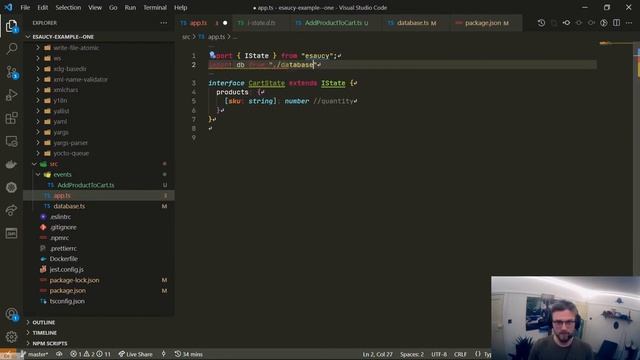640x360 pixels.
Task: Open Explorer views and more actions menu
Action: 164,23
